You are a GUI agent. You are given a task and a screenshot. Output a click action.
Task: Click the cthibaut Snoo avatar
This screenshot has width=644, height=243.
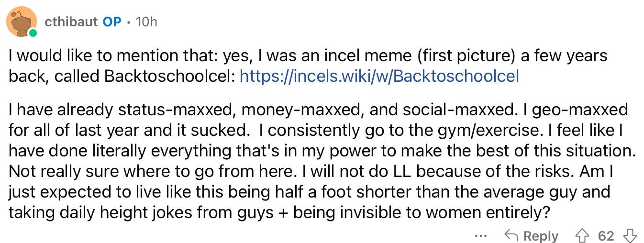point(22,22)
